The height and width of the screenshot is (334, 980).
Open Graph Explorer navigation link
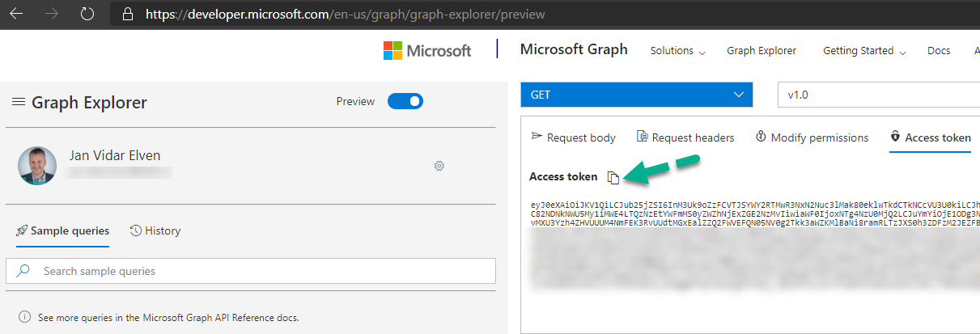tap(762, 51)
